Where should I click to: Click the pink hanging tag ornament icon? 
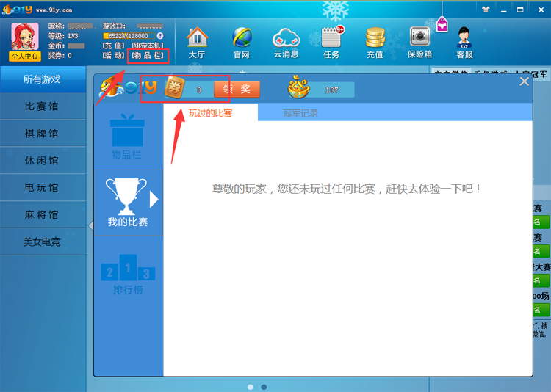[x=442, y=24]
